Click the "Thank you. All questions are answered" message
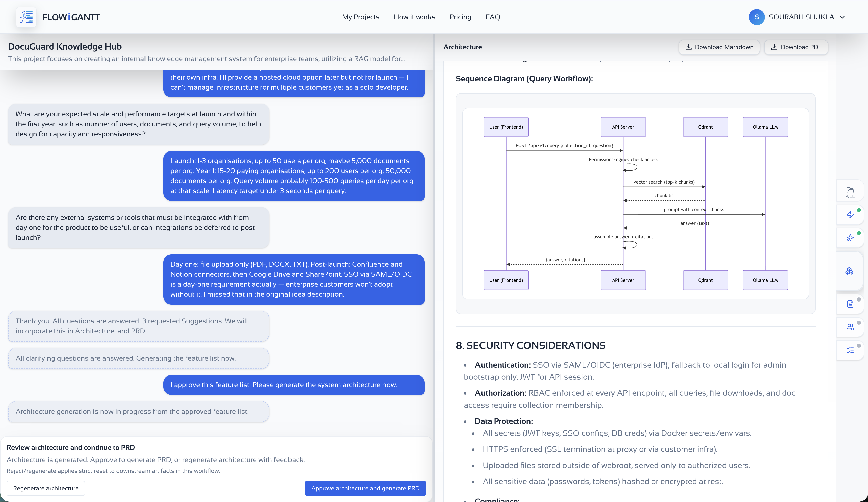This screenshot has width=868, height=502. pos(138,326)
